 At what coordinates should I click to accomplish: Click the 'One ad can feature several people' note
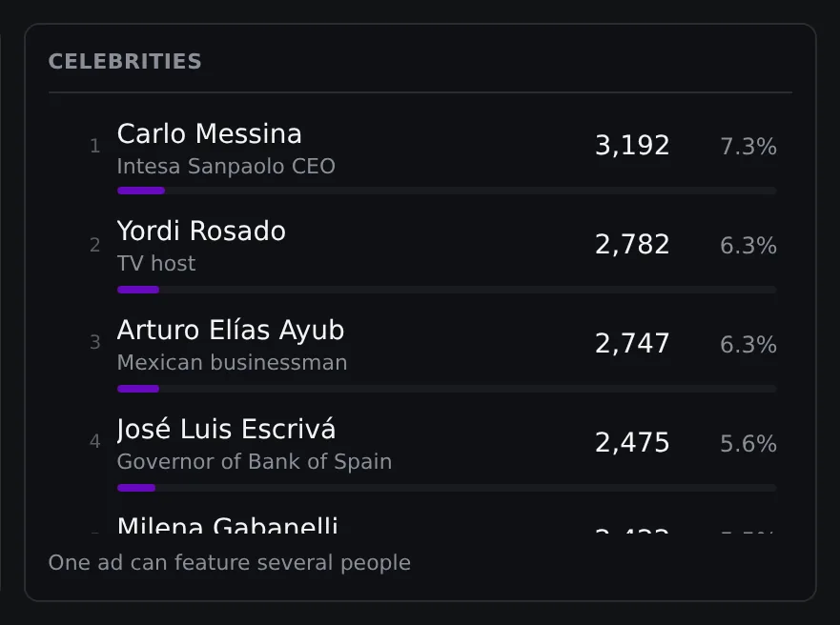coord(229,563)
